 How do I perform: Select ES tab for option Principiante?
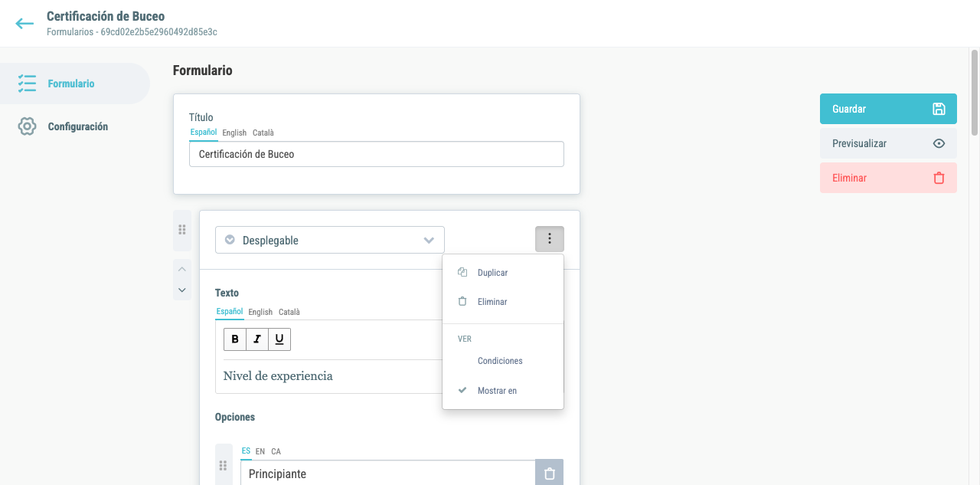246,451
